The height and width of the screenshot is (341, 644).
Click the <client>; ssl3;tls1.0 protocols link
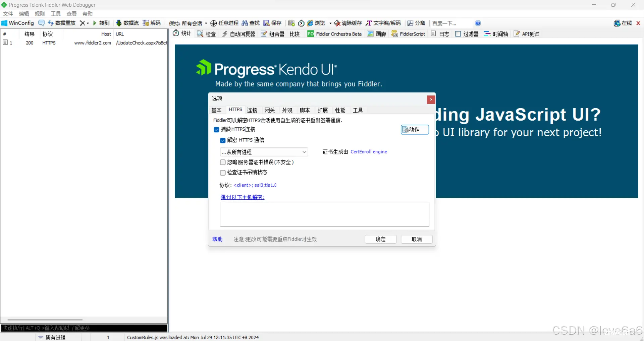255,185
